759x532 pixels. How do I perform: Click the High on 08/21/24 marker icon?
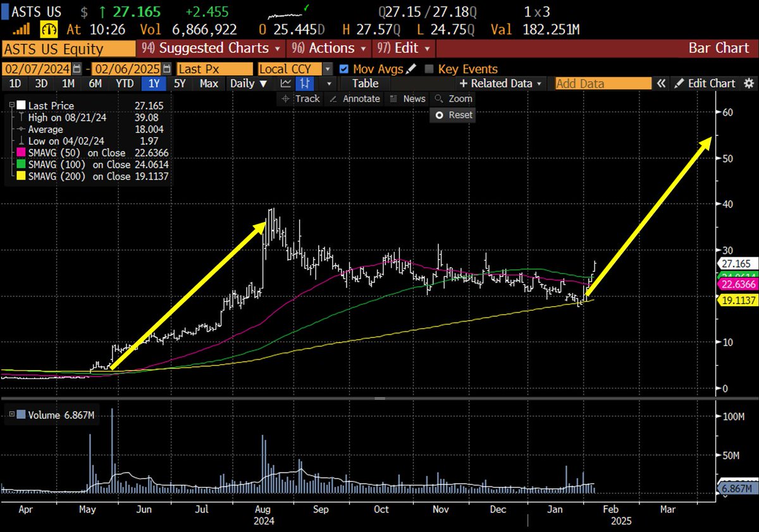point(22,117)
